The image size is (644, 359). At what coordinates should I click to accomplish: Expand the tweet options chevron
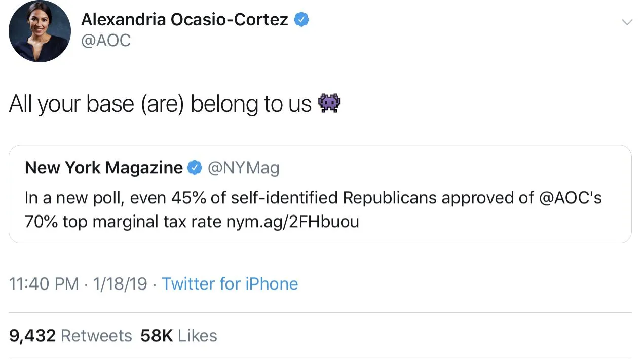click(627, 22)
